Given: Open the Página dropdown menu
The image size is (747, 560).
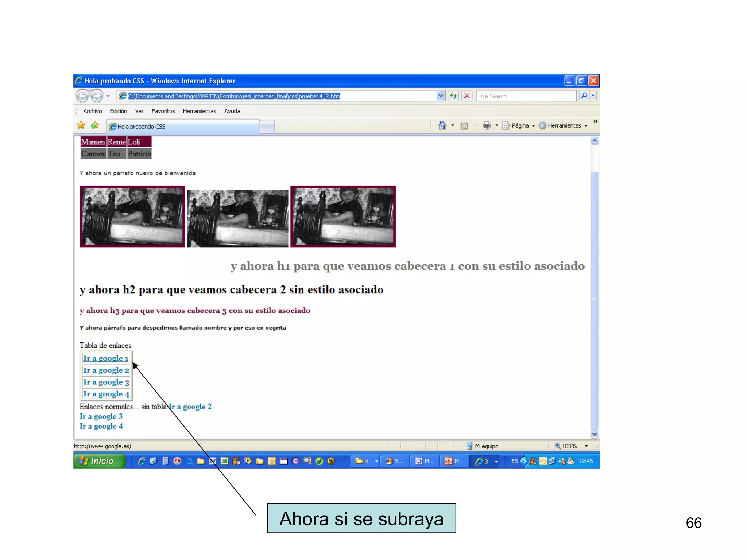Looking at the screenshot, I should 519,125.
